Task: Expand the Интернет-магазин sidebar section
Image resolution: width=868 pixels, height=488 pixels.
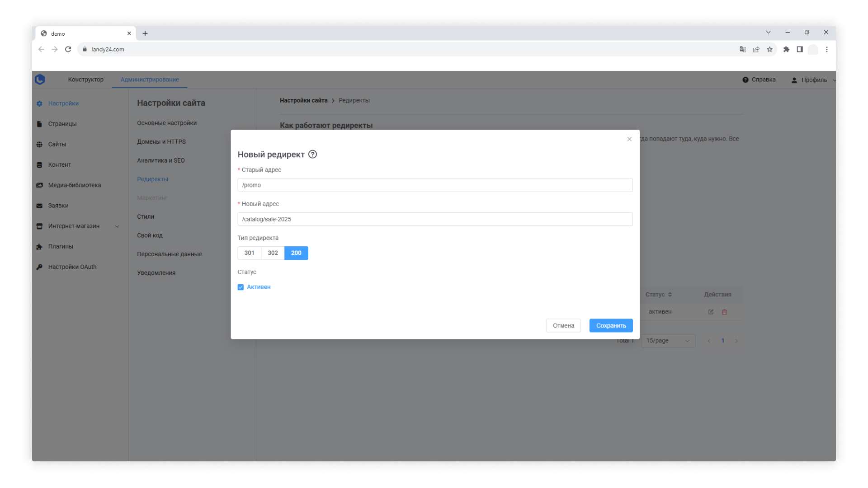Action: pos(117,226)
